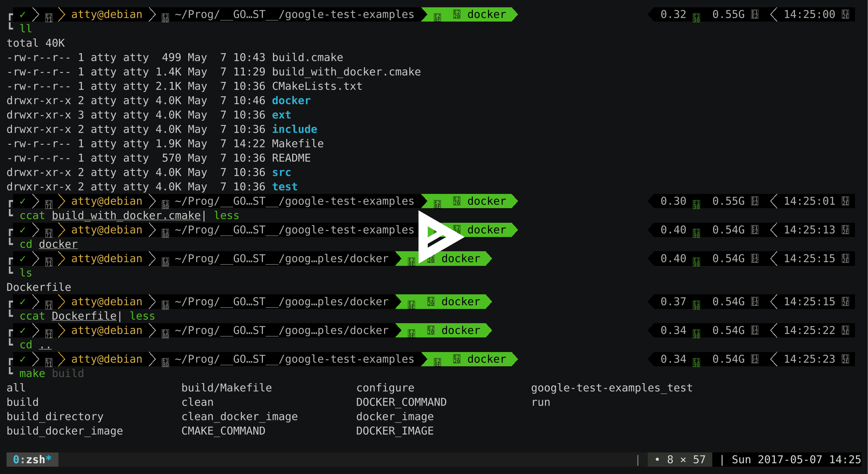
Task: Click the 14:25:13 timestamp in the prompt
Action: point(810,230)
